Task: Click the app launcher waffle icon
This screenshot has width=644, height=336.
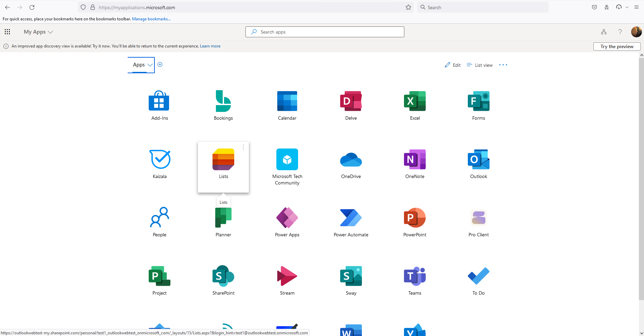Action: point(7,32)
